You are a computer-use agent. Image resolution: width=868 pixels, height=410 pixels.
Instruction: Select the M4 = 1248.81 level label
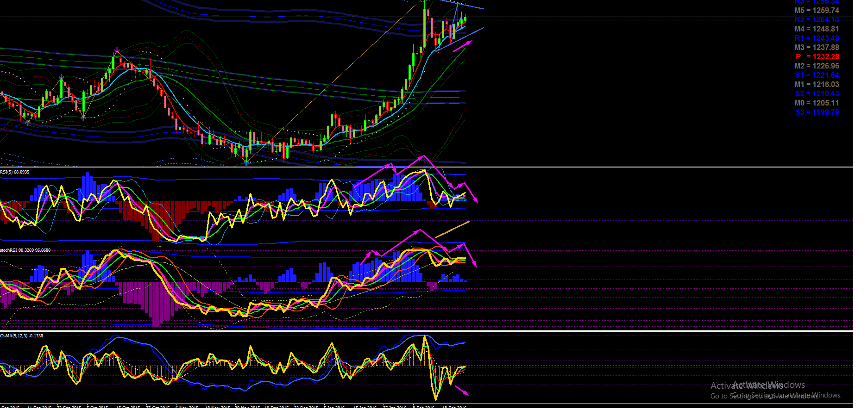[817, 29]
